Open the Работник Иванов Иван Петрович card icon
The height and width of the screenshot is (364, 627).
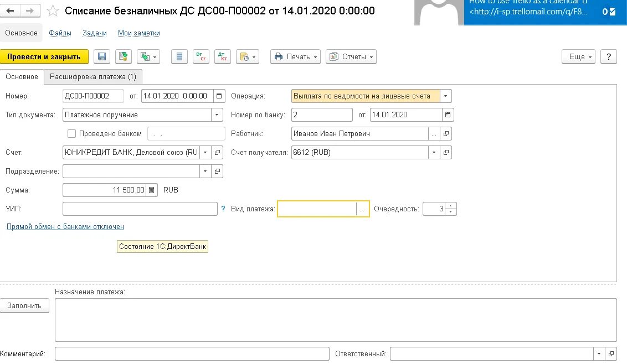point(446,133)
